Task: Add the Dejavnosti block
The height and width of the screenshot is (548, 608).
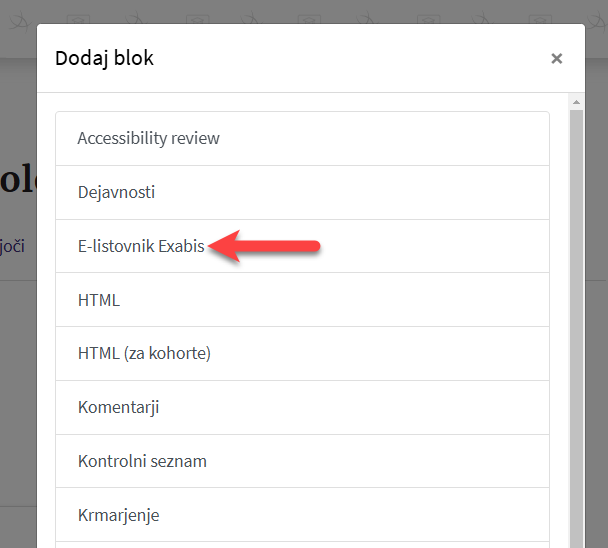Action: [302, 192]
